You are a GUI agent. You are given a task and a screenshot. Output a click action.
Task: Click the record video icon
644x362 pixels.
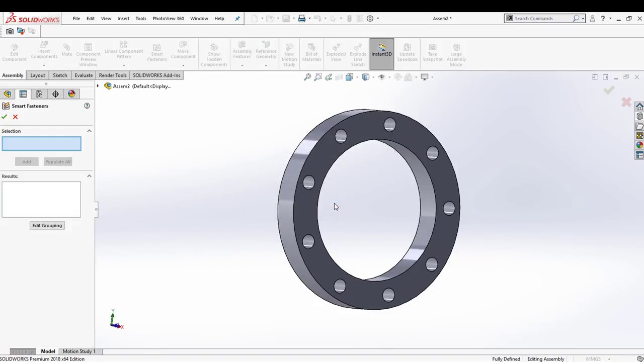(x=21, y=31)
